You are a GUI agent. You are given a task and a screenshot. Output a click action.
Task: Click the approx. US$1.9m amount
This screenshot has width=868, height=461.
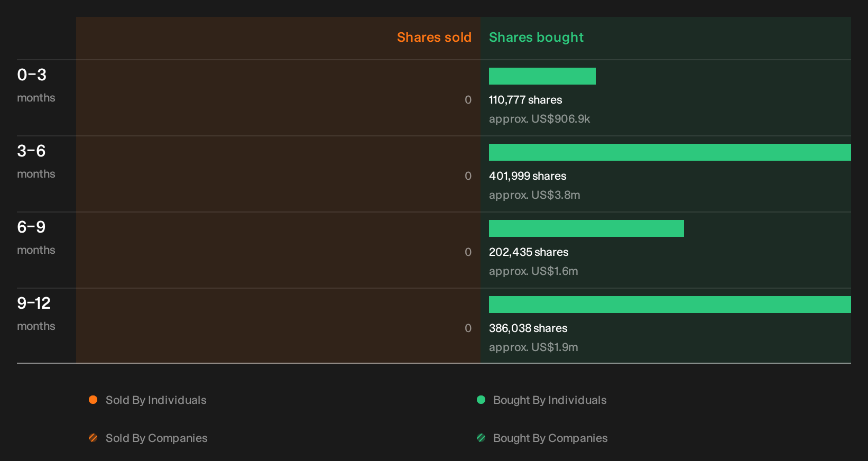coord(533,347)
